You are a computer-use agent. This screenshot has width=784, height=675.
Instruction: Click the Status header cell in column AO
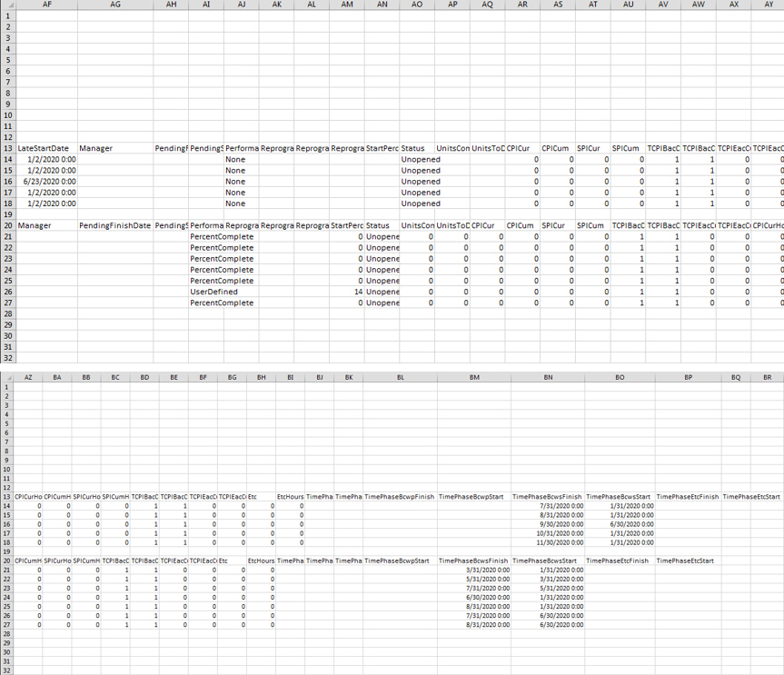(416, 148)
